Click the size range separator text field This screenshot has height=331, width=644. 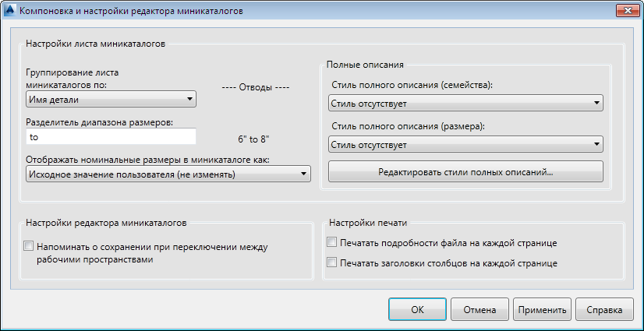[110, 137]
